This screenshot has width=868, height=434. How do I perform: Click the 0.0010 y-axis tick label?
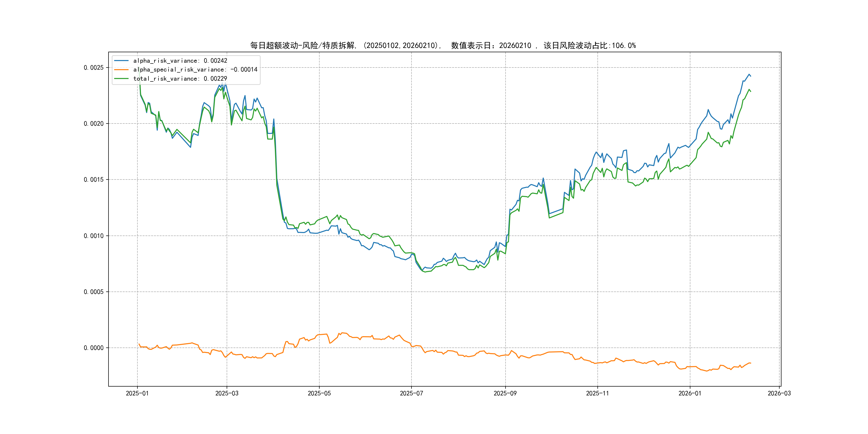tap(94, 236)
